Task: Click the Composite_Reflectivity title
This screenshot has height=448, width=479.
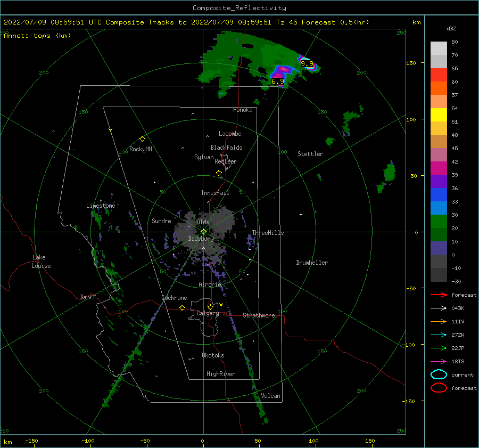Action: [x=239, y=8]
